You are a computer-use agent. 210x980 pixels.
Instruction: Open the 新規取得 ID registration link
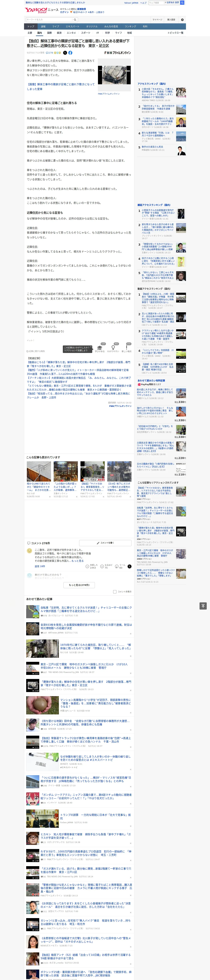click(82, 9)
